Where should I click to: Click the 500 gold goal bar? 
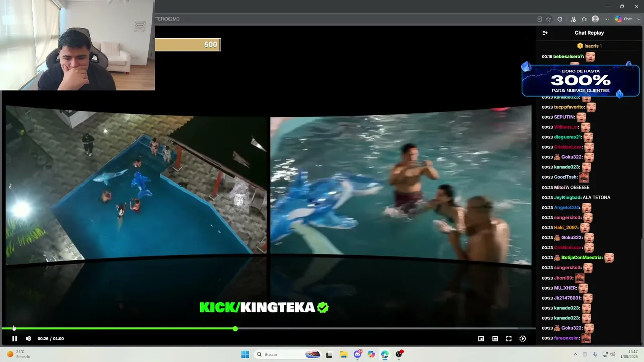188,45
